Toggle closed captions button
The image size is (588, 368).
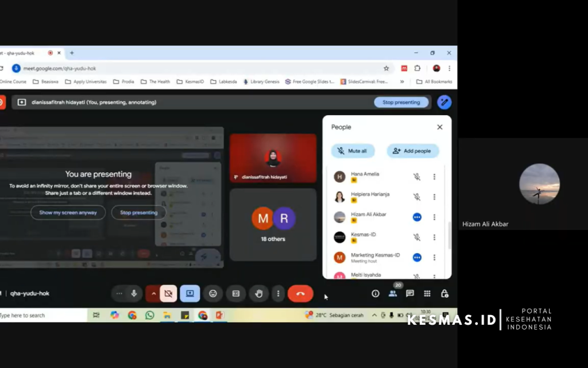pos(235,293)
